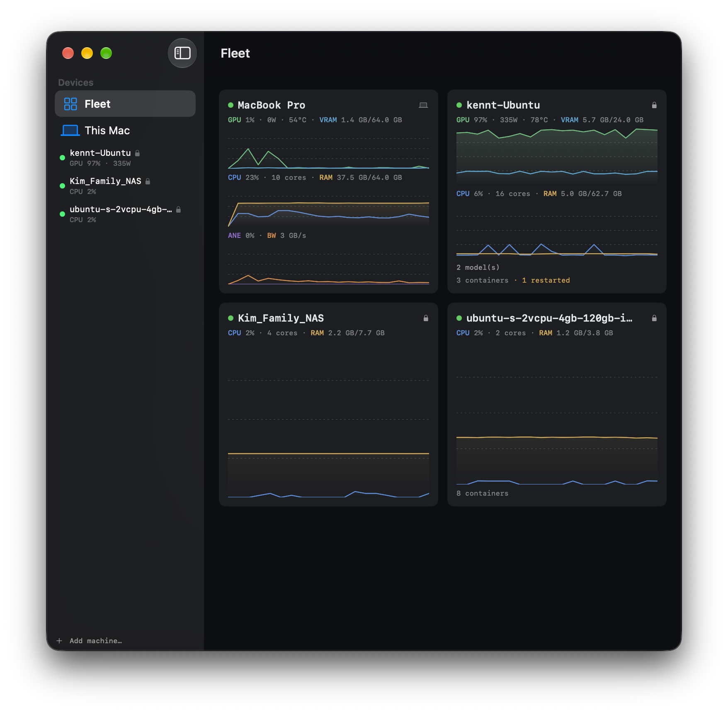Click '2 model(s)' text on kennt-Ubuntu card
Viewport: 728px width, 712px height.
[x=478, y=268]
